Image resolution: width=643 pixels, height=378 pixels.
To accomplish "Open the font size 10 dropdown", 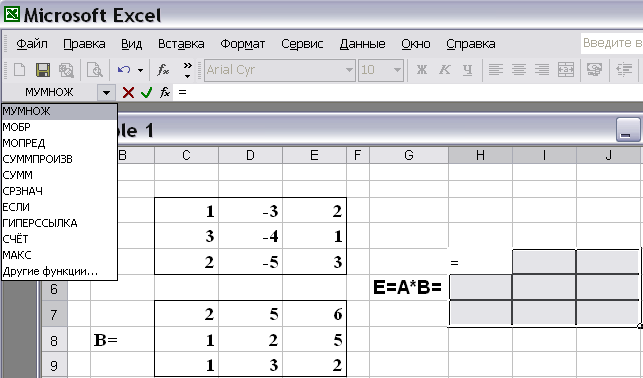I will click(x=397, y=70).
